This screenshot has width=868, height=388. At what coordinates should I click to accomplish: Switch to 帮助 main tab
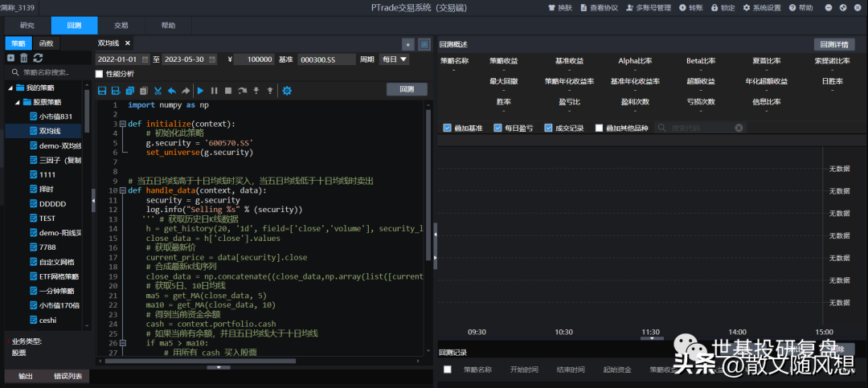[x=168, y=26]
